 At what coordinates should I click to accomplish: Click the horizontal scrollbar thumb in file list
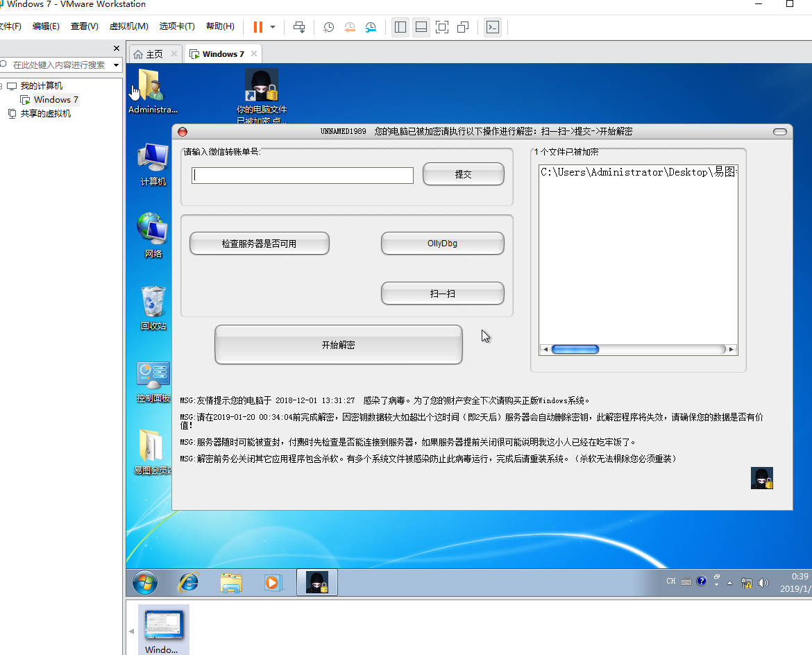click(575, 350)
